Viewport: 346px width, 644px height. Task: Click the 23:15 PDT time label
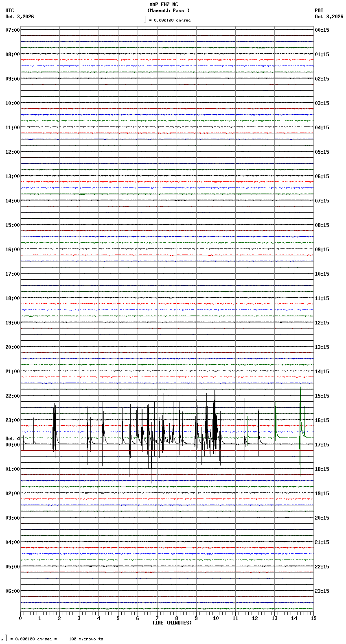[x=322, y=591]
